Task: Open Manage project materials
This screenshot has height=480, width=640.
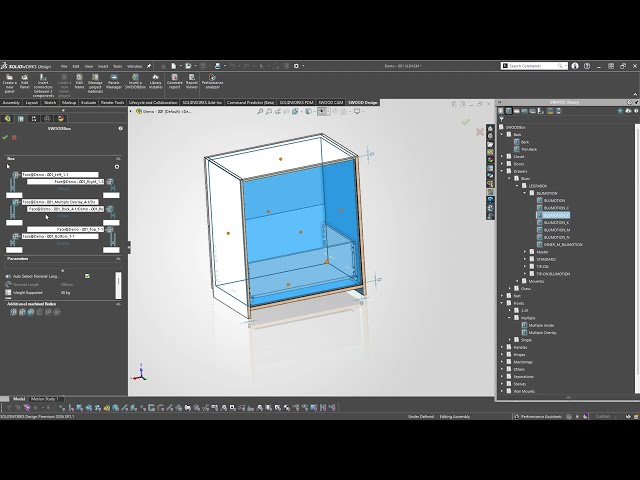Action: [95, 83]
